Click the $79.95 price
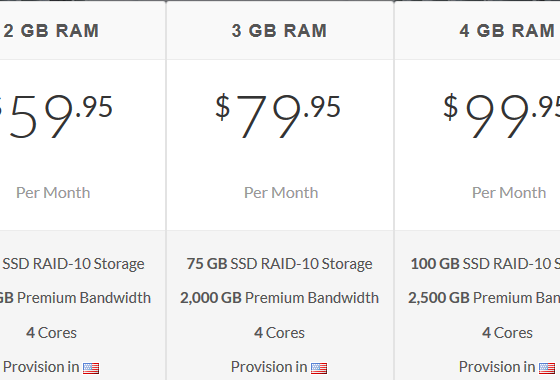Viewport: 560px width, 380px height. pos(278,116)
